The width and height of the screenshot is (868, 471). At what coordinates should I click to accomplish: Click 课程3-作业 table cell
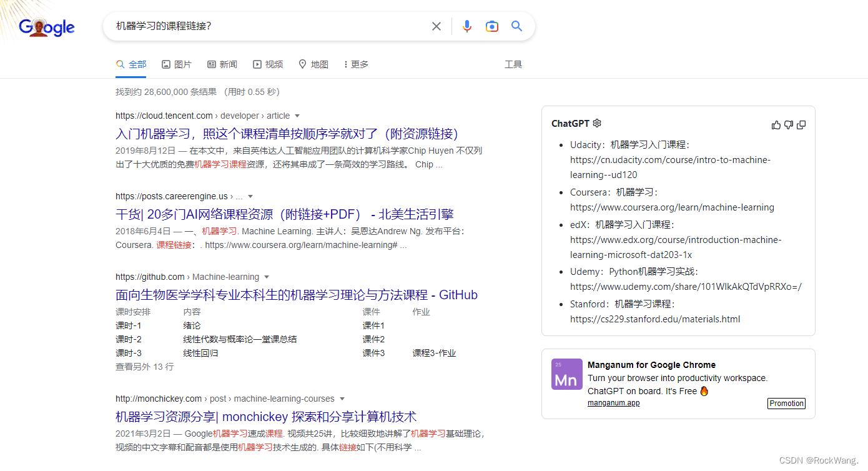point(434,353)
